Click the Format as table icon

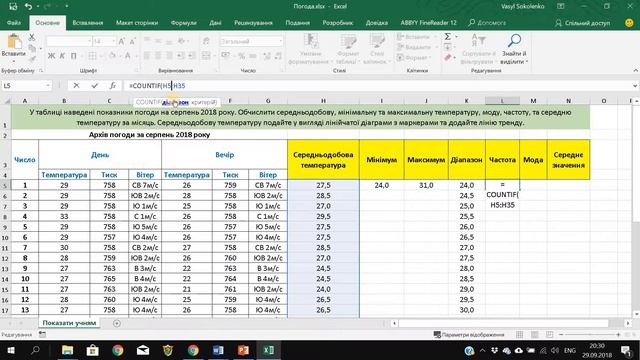pyautogui.click(x=348, y=42)
